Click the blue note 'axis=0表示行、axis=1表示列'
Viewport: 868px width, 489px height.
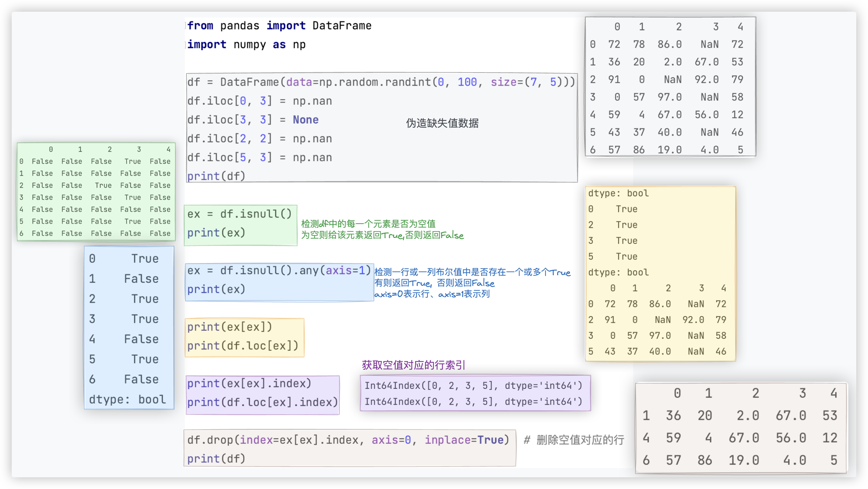click(432, 294)
